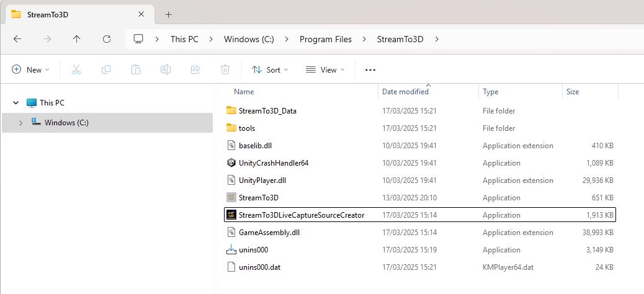Click the This PC monitor icon in sidebar
The height and width of the screenshot is (294, 644).
(x=31, y=103)
